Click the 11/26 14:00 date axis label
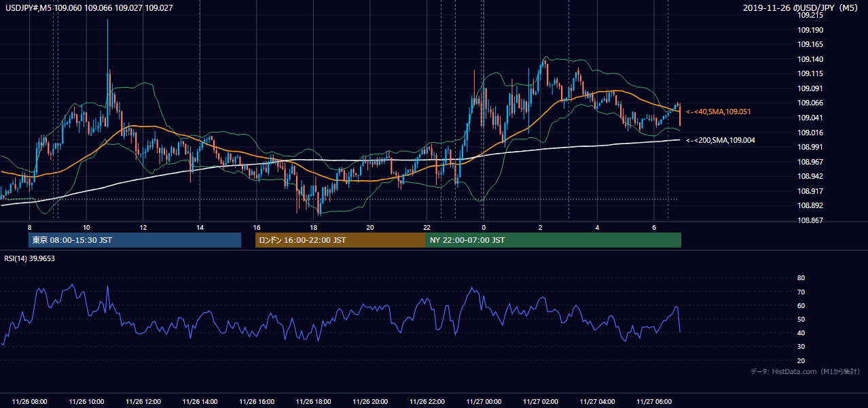 200,402
